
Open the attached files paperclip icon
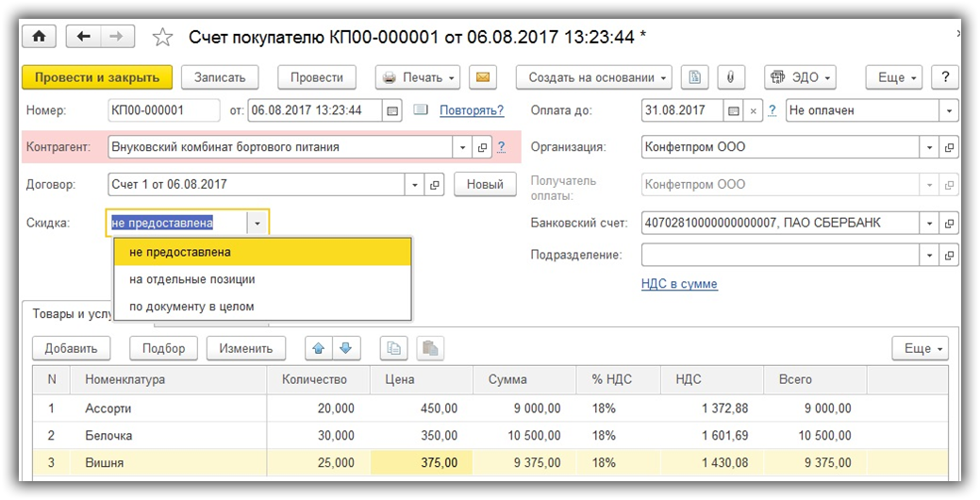[x=730, y=77]
